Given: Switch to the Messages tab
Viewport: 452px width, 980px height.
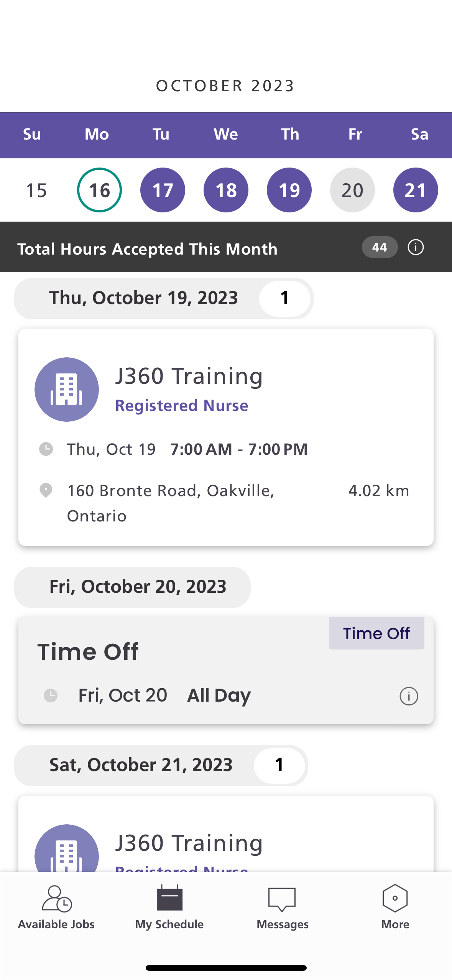Looking at the screenshot, I should (x=282, y=907).
